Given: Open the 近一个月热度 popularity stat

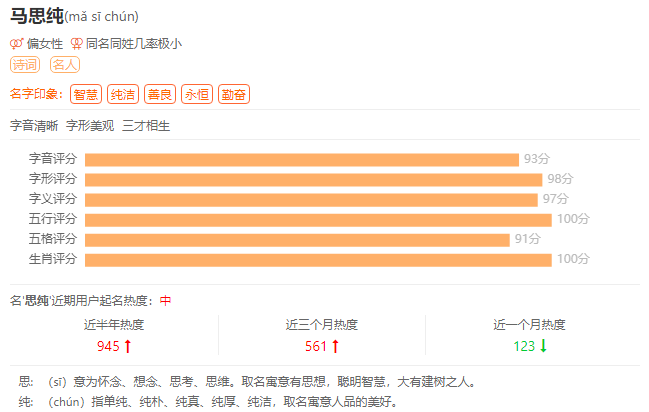Looking at the screenshot, I should pos(529,325).
